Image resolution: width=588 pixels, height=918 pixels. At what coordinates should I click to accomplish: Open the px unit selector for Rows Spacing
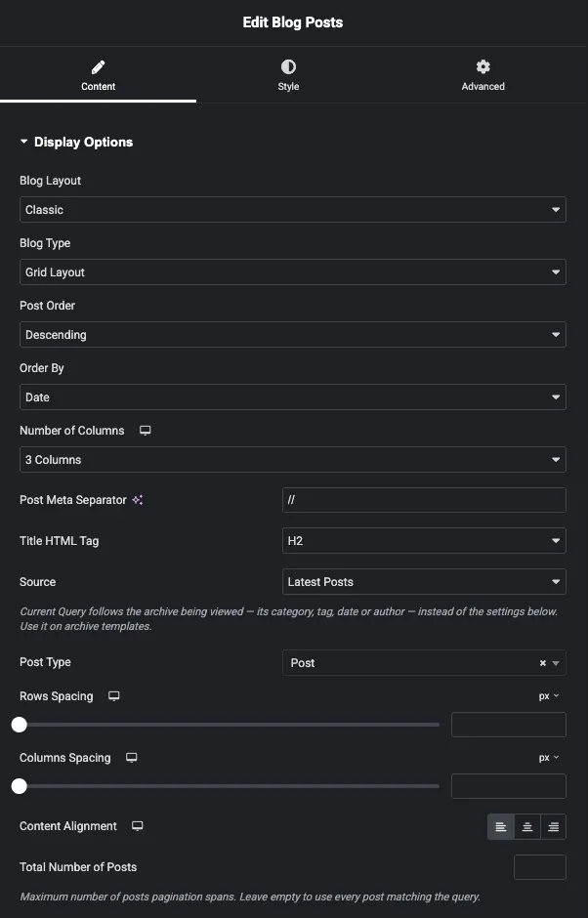click(x=549, y=696)
